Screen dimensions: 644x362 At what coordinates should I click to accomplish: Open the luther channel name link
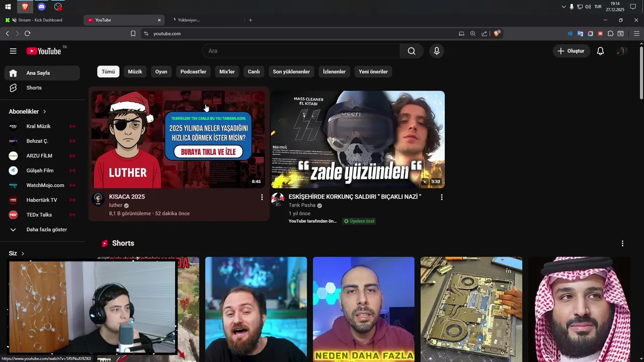point(116,205)
